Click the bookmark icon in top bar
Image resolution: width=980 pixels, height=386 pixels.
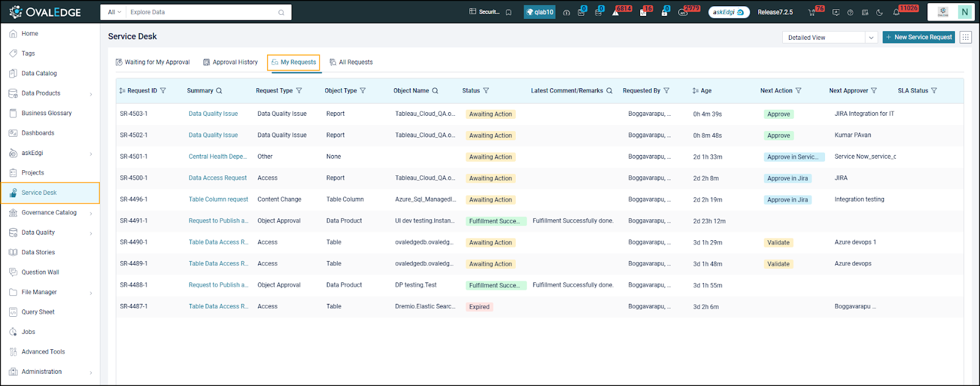coord(508,12)
